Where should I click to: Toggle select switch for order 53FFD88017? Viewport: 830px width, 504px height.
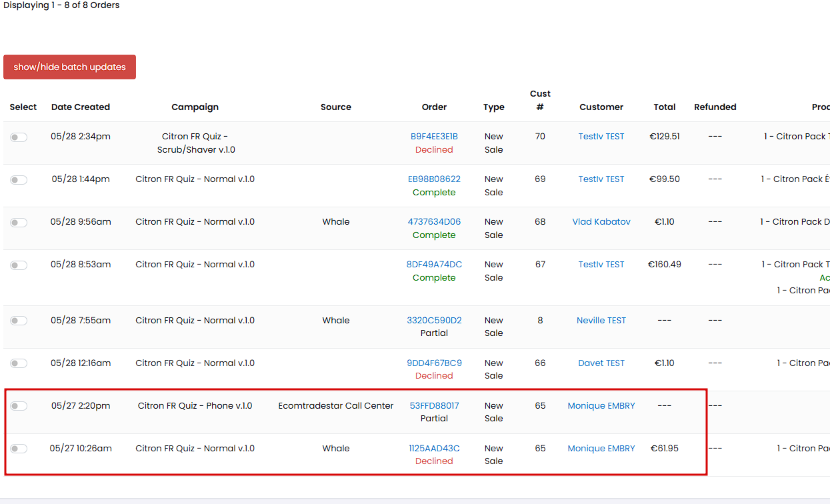19,406
